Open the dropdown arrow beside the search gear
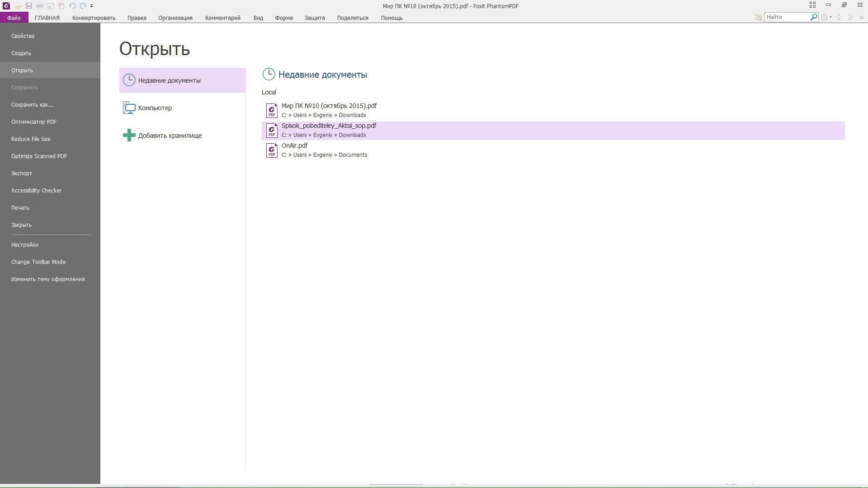Image resolution: width=868 pixels, height=488 pixels. click(830, 17)
